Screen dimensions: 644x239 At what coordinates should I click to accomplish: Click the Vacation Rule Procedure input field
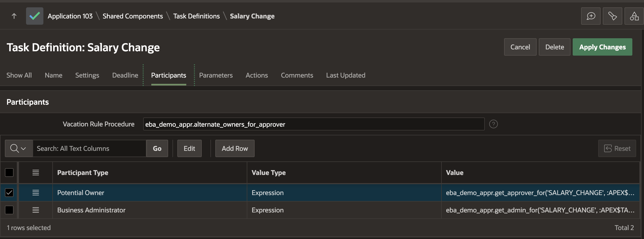tap(314, 124)
